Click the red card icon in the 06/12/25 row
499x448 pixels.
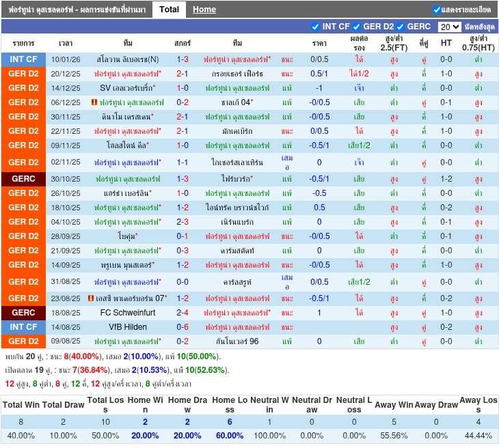click(x=94, y=102)
